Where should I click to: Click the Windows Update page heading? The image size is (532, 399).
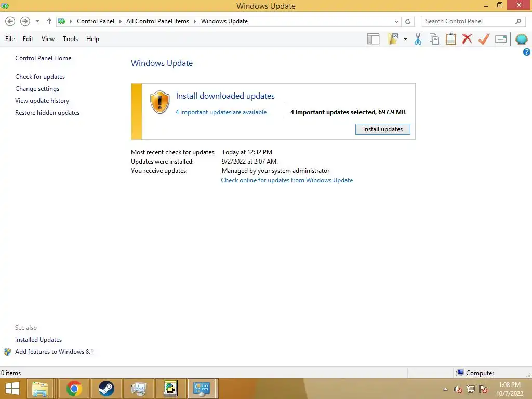(x=162, y=63)
